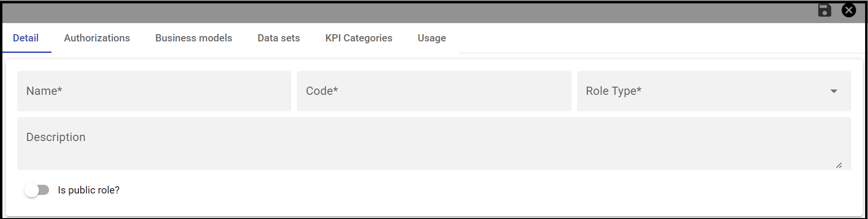Toggle the Is public role switch
868x219 pixels.
(37, 190)
